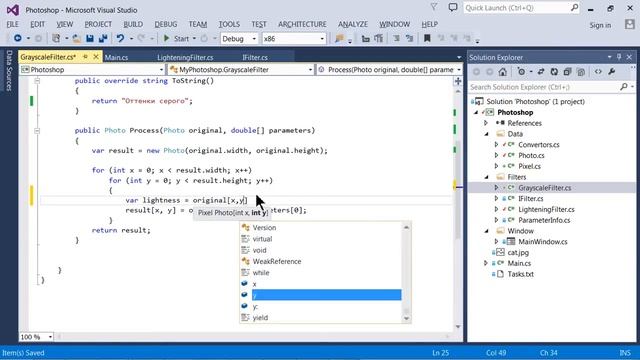Switch to the Main.cs tab
The image size is (640, 360).
[116, 58]
